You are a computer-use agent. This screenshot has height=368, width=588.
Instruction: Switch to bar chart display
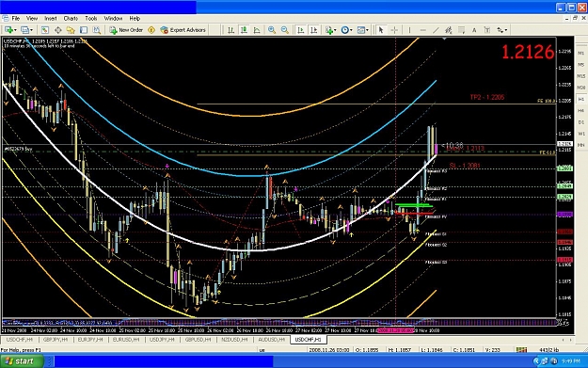point(231,30)
